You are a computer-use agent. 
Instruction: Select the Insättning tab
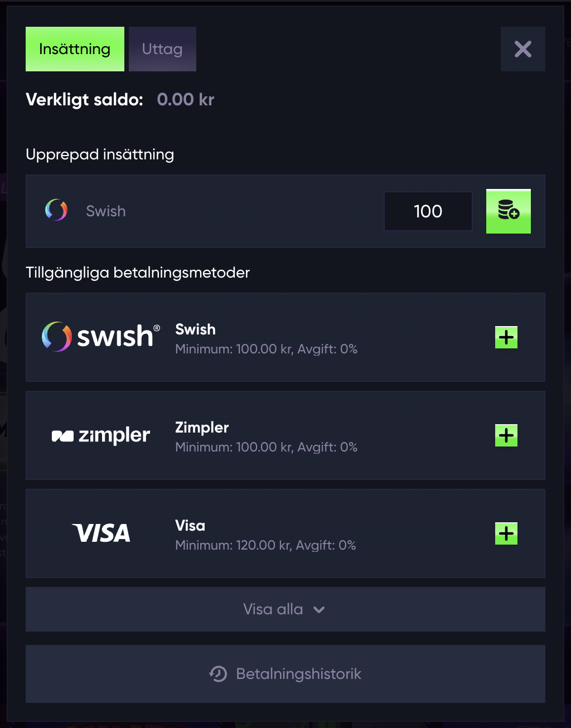tap(75, 49)
